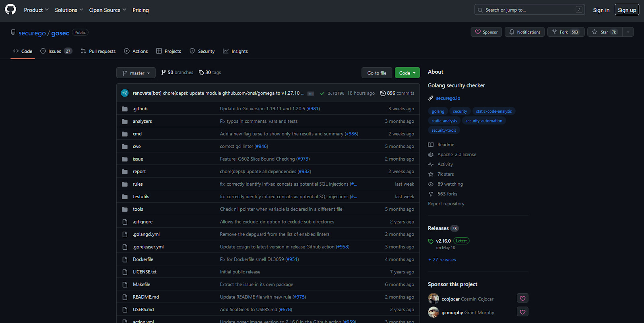Open the 50 branches link
This screenshot has width=644, height=323.
coord(177,72)
